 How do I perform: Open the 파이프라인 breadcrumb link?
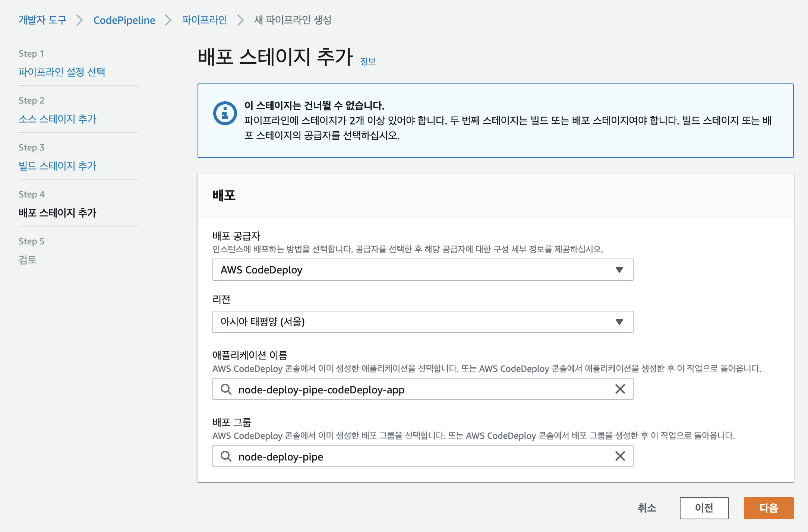coord(204,20)
